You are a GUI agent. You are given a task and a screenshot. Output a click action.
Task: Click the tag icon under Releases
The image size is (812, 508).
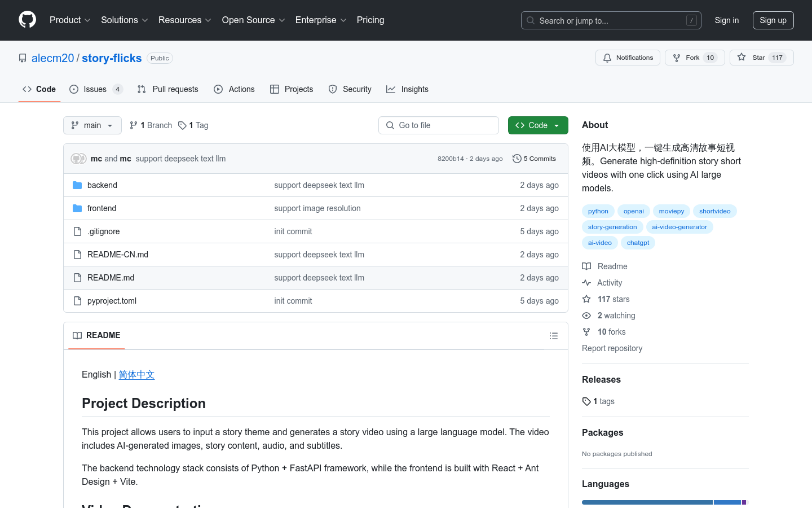(586, 401)
